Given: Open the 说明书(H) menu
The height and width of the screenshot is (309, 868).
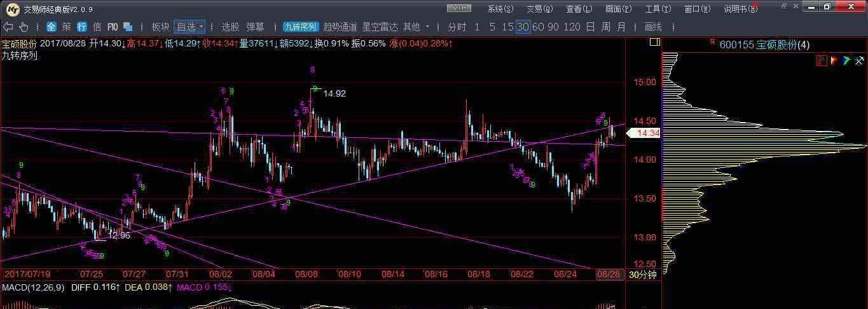Looking at the screenshot, I should (741, 9).
